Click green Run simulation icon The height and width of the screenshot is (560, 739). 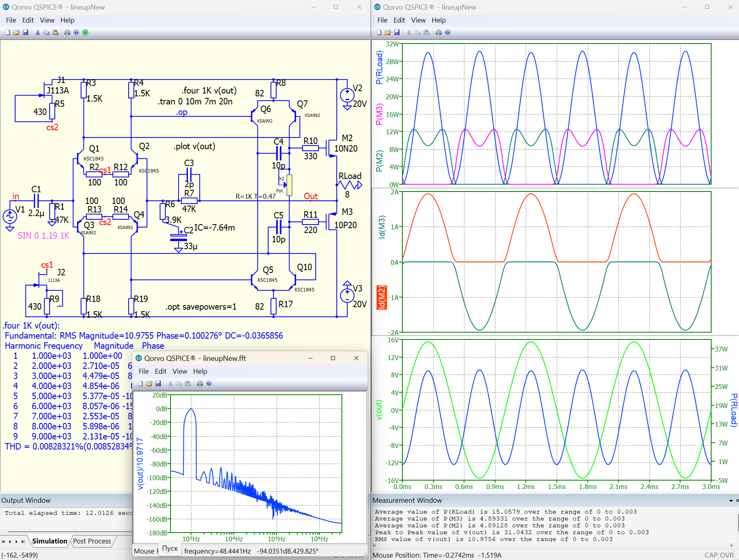point(85,33)
